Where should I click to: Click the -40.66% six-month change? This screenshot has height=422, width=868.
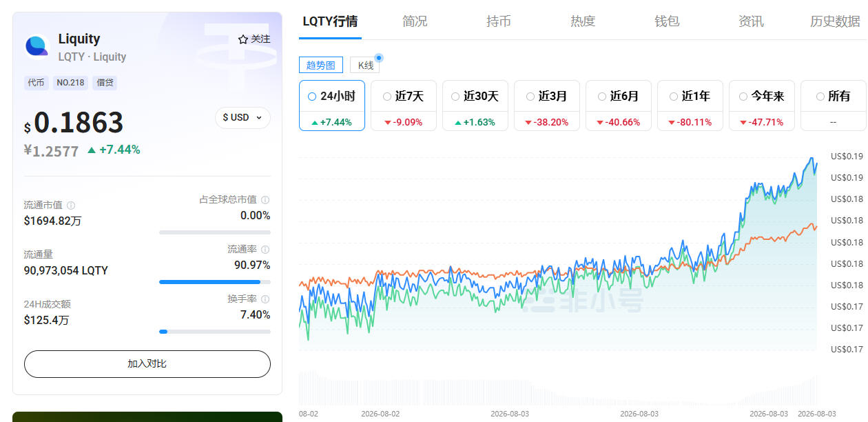(620, 122)
